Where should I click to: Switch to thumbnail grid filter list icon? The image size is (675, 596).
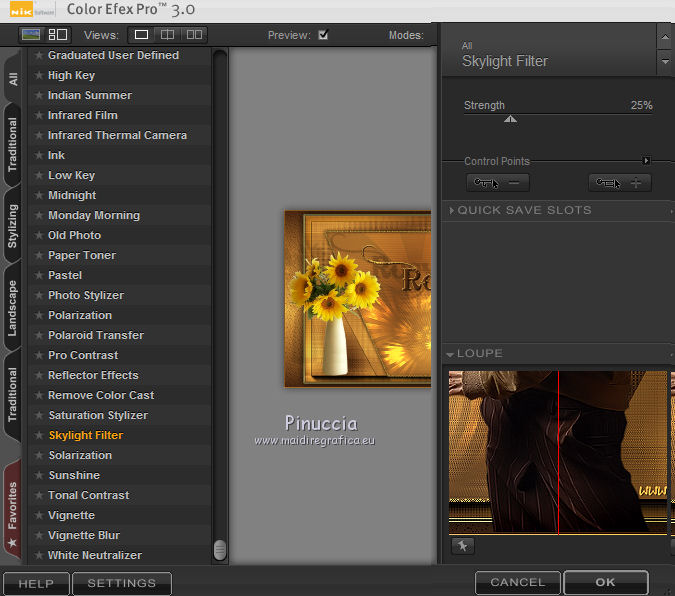[58, 34]
